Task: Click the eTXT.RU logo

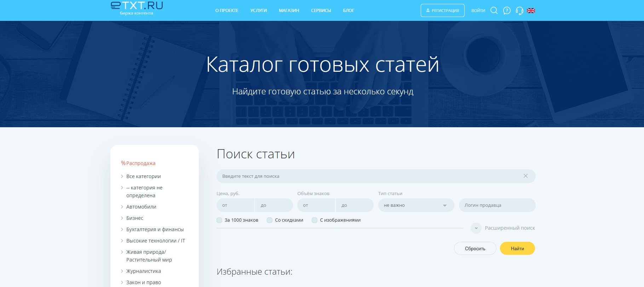Action: tap(137, 8)
